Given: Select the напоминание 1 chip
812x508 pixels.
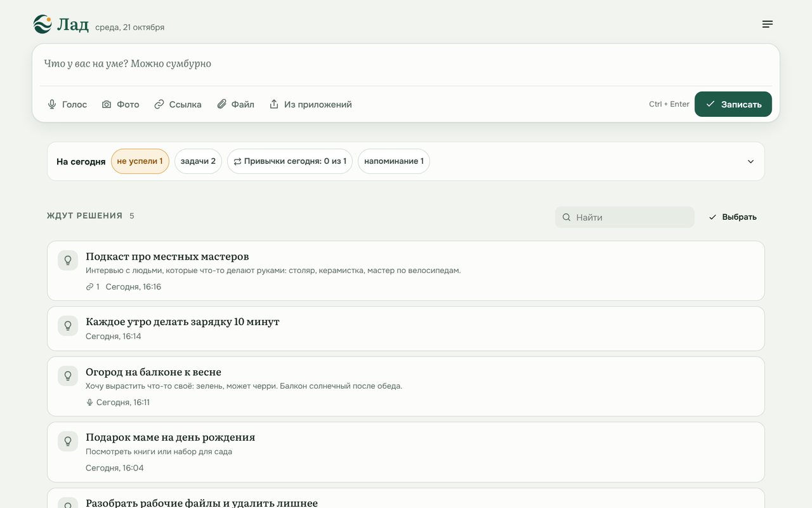Looking at the screenshot, I should [394, 161].
